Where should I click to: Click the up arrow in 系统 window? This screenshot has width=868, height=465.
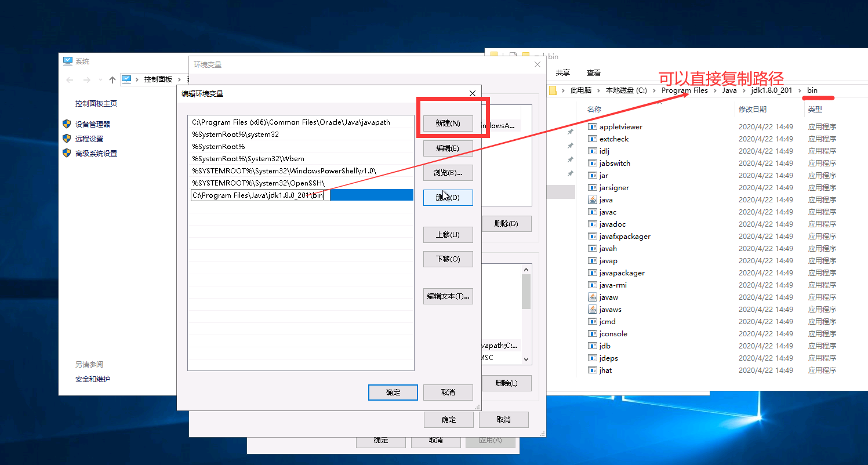pyautogui.click(x=112, y=79)
